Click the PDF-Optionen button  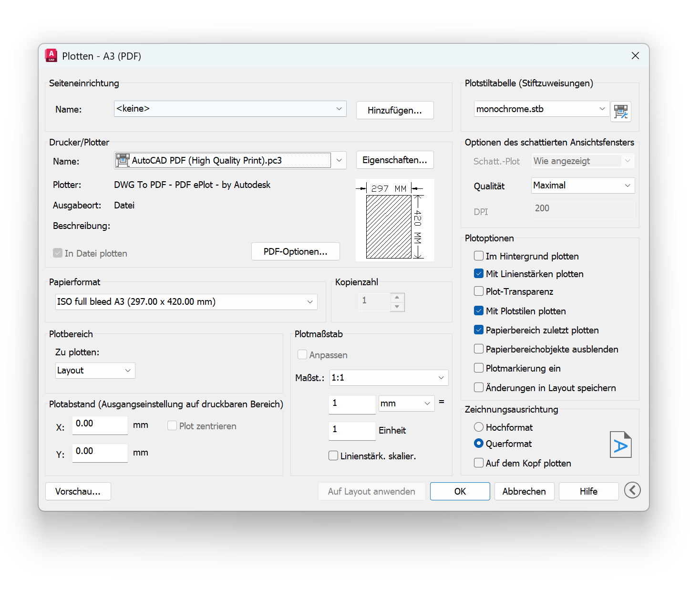pyautogui.click(x=295, y=252)
